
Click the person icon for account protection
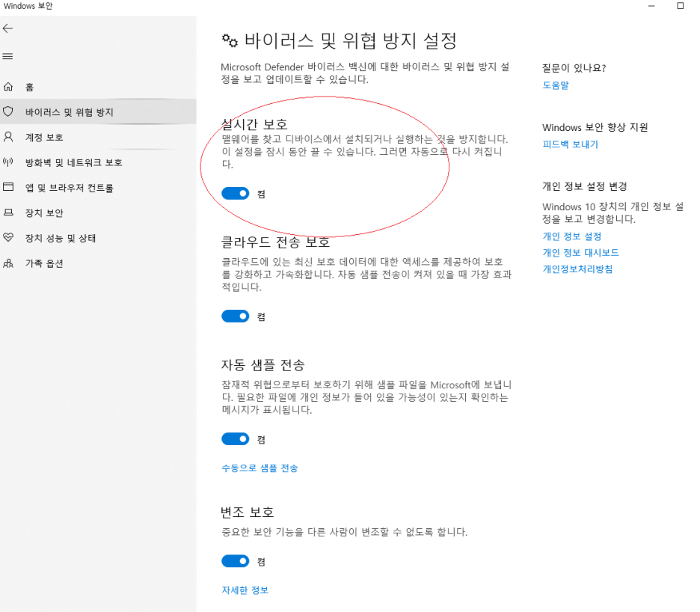point(8,137)
